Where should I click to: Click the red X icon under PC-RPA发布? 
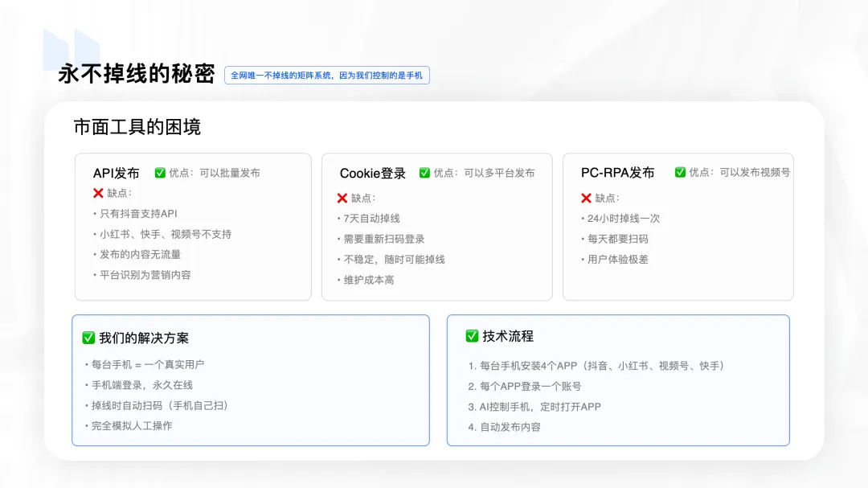(586, 198)
